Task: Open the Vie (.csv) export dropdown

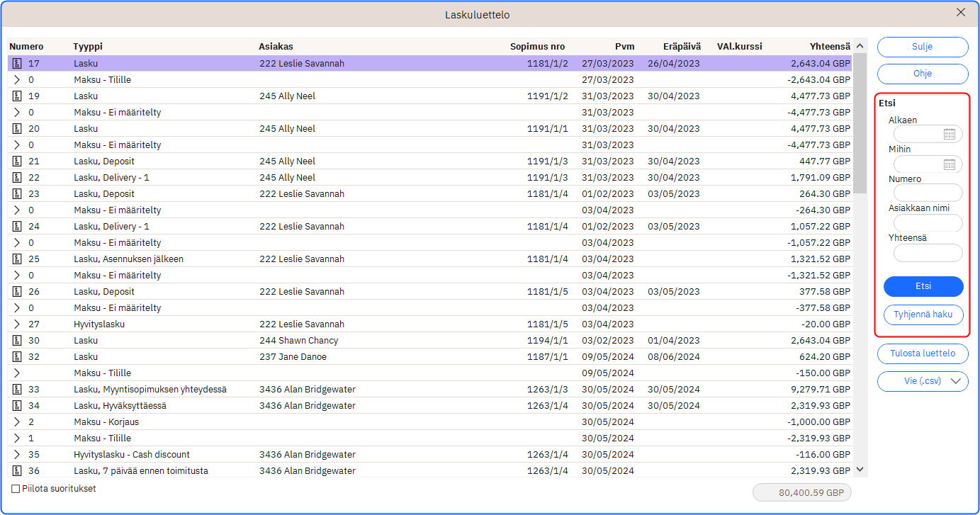Action: tap(957, 381)
